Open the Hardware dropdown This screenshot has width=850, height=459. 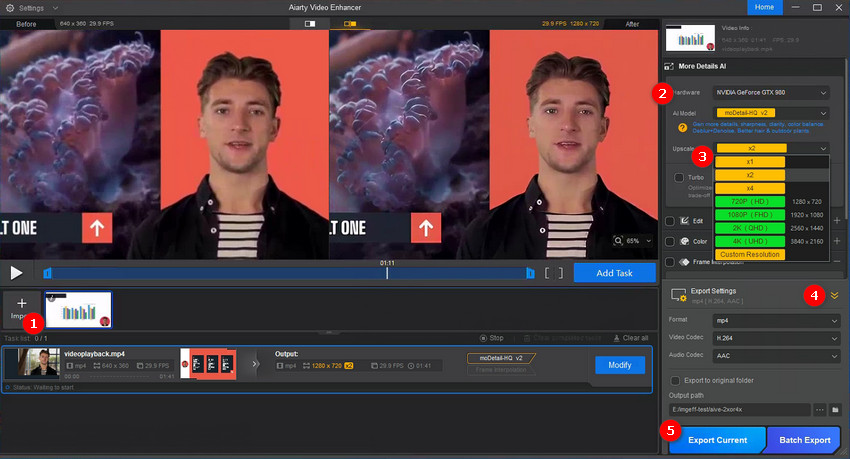(770, 92)
